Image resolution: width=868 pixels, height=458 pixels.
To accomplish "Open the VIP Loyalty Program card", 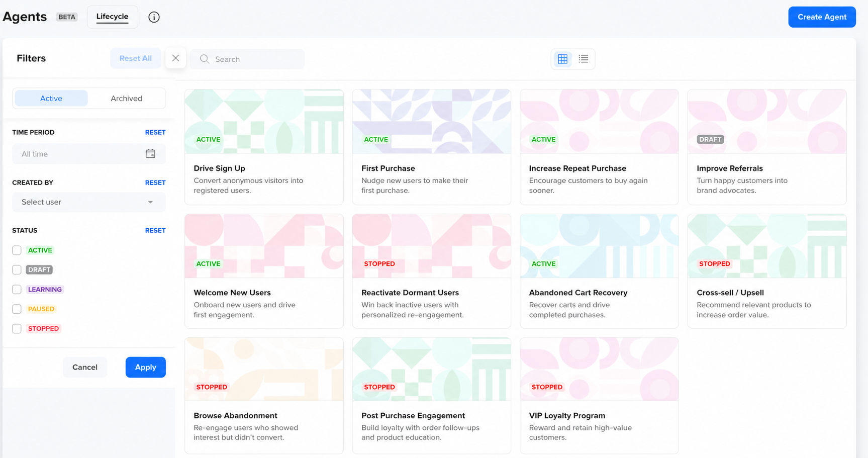I will pos(599,396).
